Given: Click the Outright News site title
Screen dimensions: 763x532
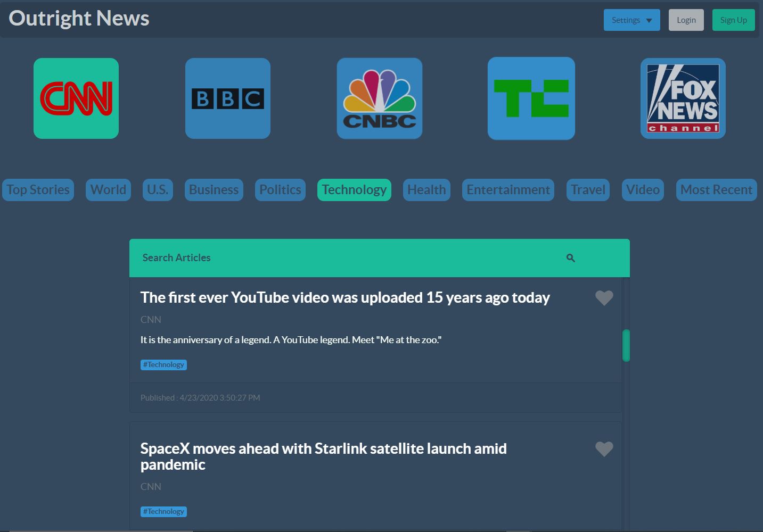Looking at the screenshot, I should click(79, 18).
